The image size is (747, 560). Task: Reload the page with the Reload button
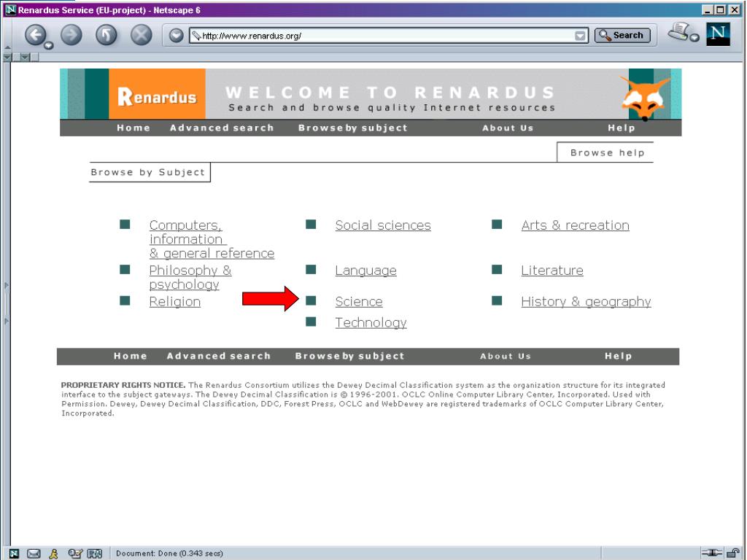(107, 35)
